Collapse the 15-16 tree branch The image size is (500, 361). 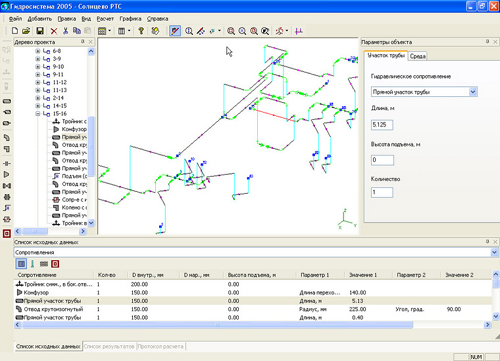pyautogui.click(x=38, y=114)
